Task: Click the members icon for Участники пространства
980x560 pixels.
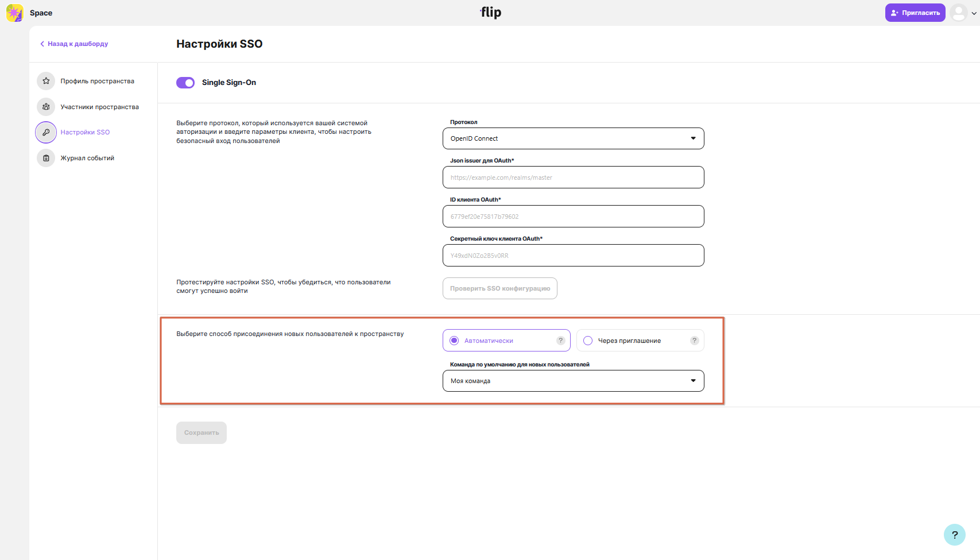Action: tap(46, 107)
